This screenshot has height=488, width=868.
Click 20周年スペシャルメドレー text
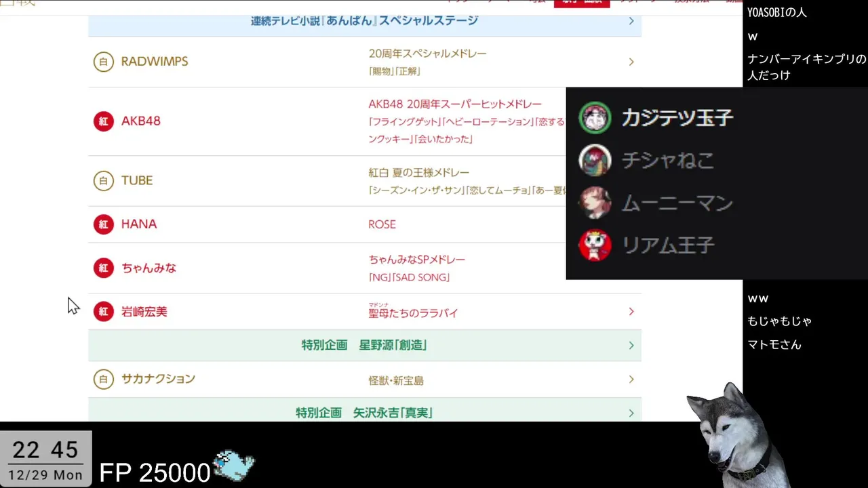coord(427,54)
